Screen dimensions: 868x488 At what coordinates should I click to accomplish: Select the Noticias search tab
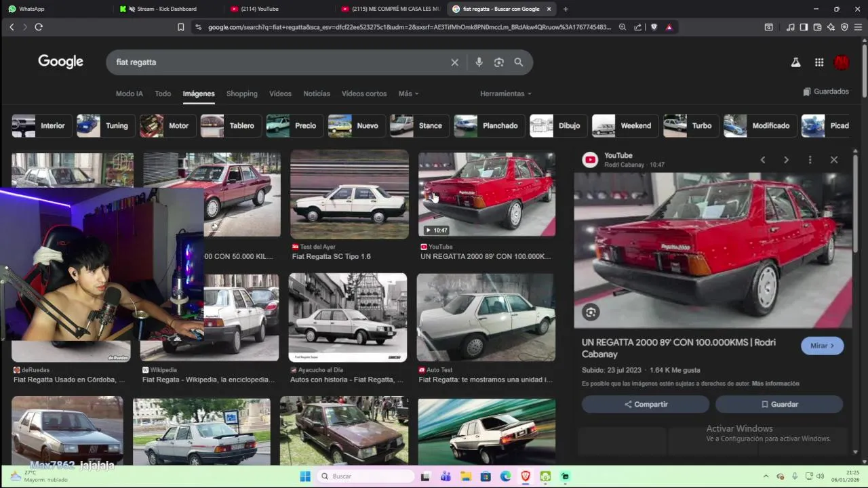(317, 94)
